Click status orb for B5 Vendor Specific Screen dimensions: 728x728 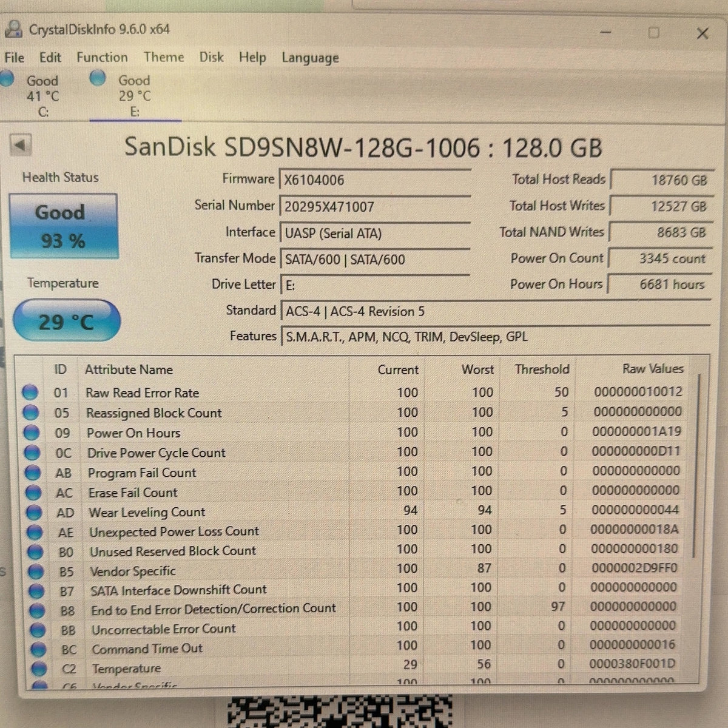(36, 571)
